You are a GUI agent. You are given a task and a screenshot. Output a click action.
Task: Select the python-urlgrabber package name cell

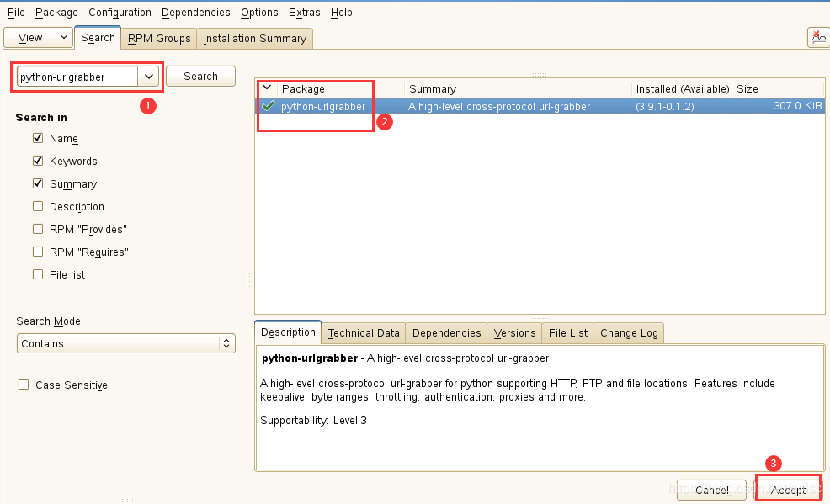323,106
